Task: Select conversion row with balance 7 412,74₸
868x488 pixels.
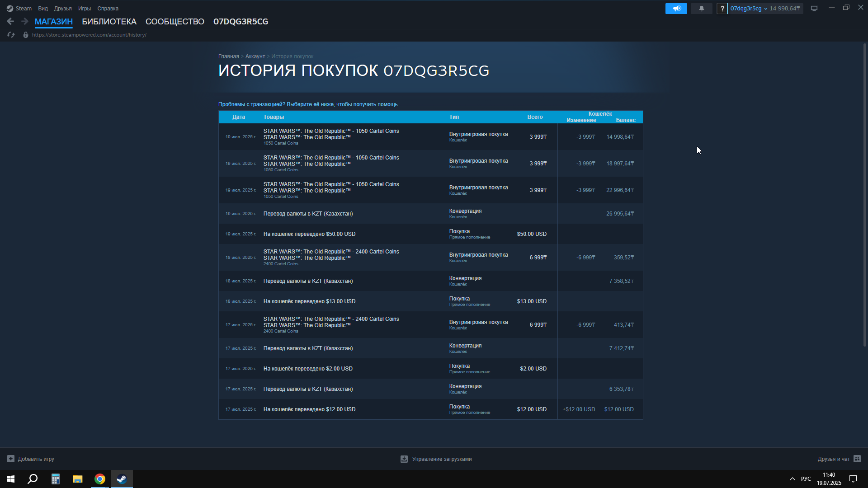Action: point(430,348)
